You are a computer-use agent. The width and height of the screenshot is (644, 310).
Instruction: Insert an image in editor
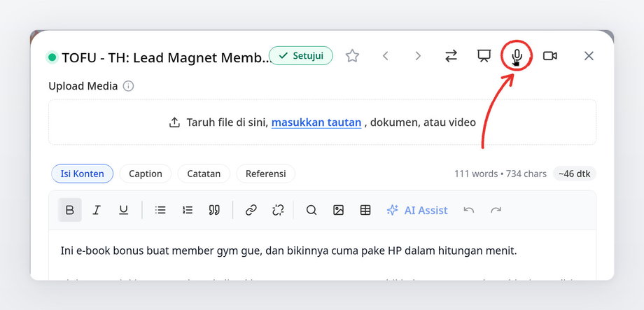338,210
